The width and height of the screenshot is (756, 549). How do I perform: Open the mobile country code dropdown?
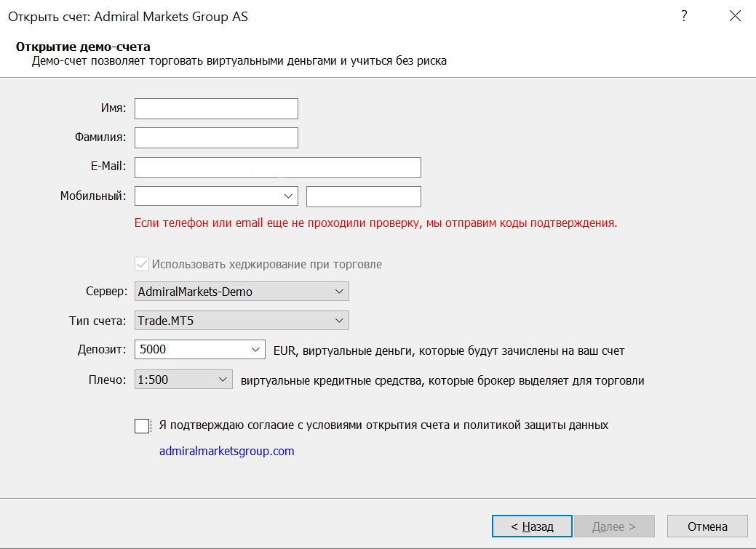[x=216, y=196]
